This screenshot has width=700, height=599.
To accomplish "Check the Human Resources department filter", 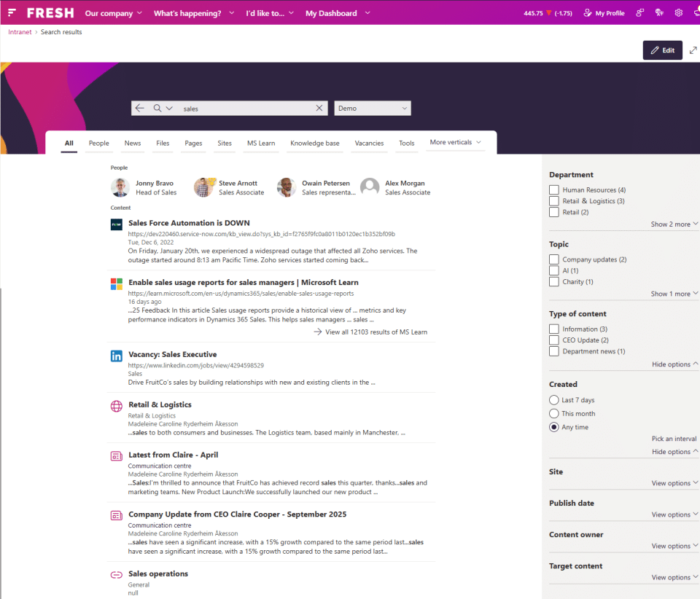I will pyautogui.click(x=554, y=190).
